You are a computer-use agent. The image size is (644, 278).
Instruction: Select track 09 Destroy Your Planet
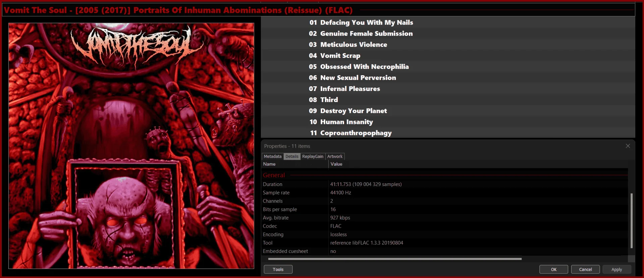point(448,111)
